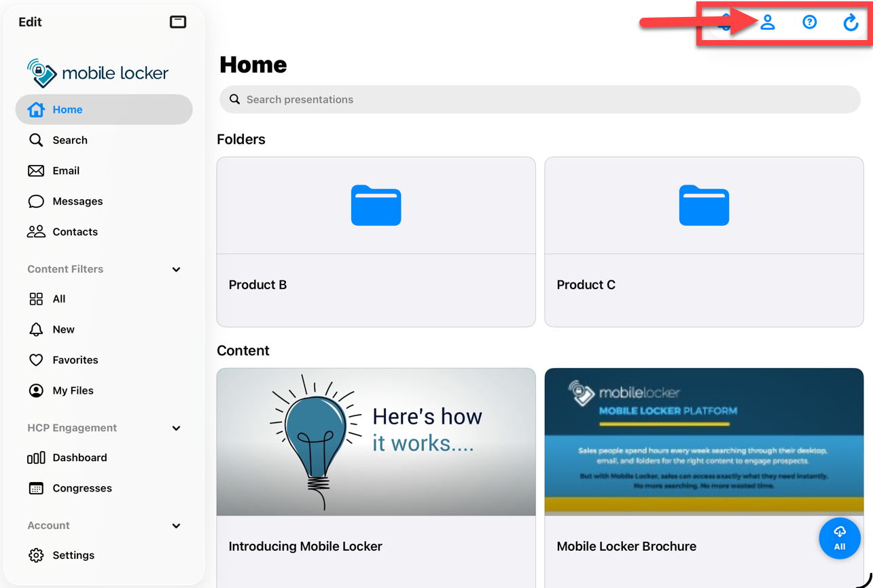Open the user profile icon
Screen dimensions: 873x588
pyautogui.click(x=768, y=22)
